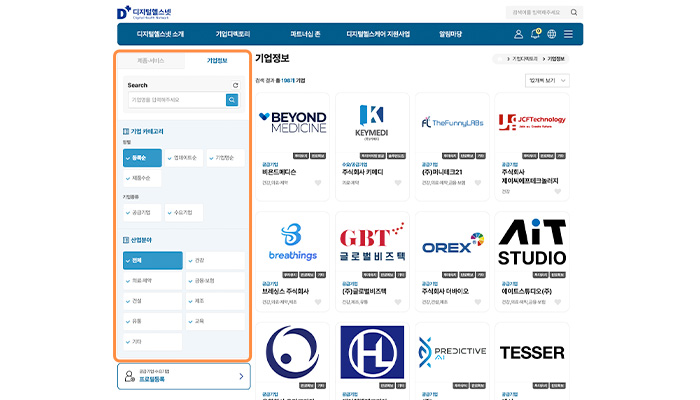Toggle the 건강 industry filter

215,260
